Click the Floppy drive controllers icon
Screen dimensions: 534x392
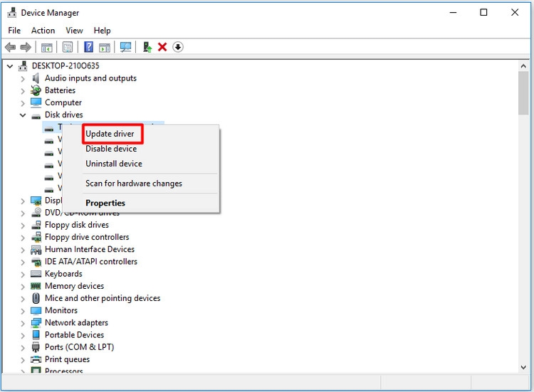pos(36,237)
